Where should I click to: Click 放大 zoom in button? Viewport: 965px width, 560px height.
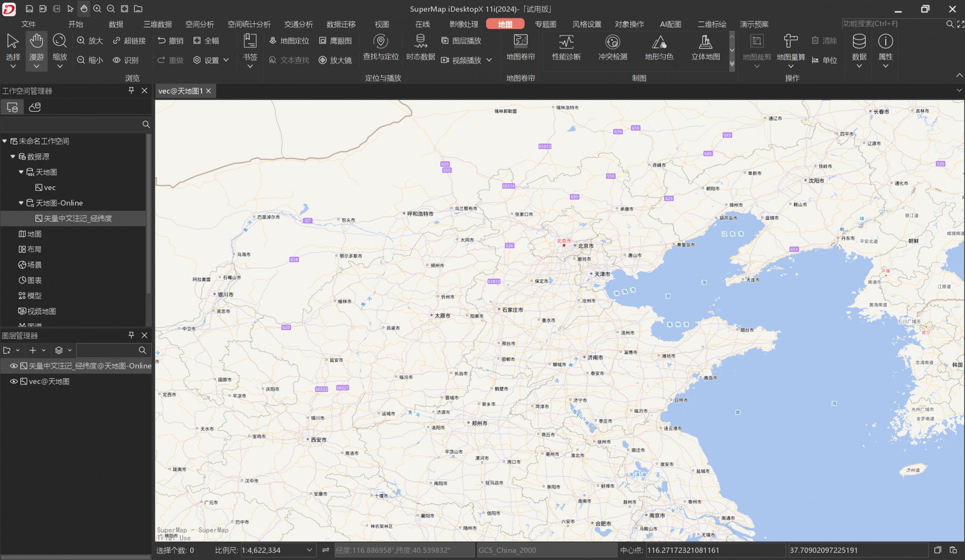(90, 41)
